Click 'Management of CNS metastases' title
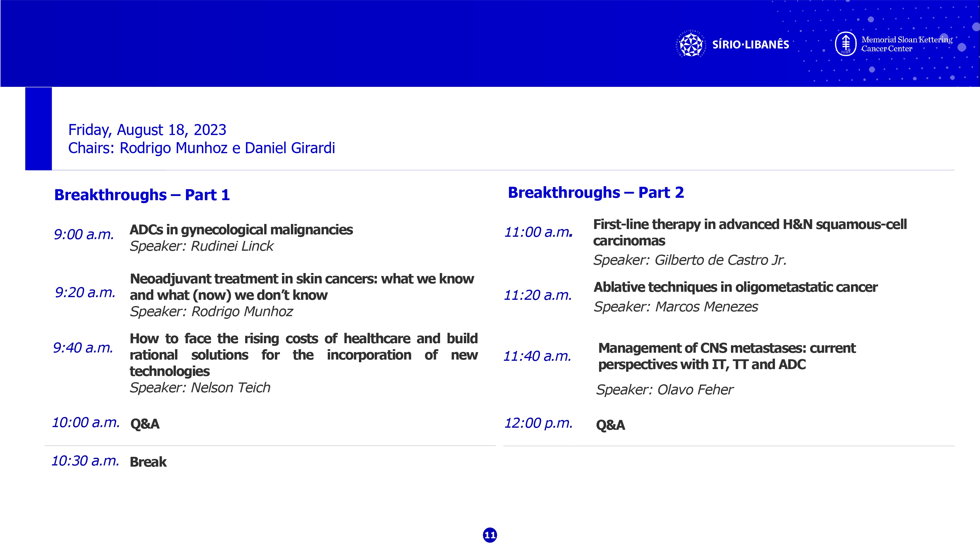The image size is (980, 552). click(727, 356)
